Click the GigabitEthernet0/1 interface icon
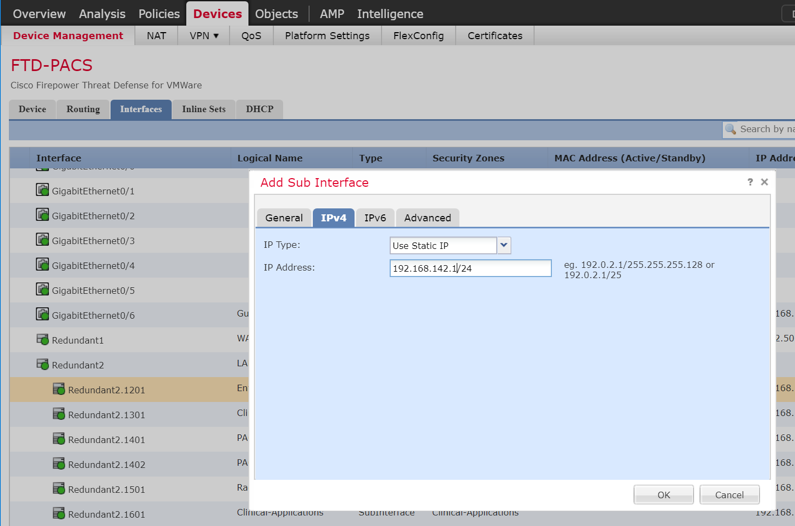The image size is (795, 526). [x=43, y=190]
